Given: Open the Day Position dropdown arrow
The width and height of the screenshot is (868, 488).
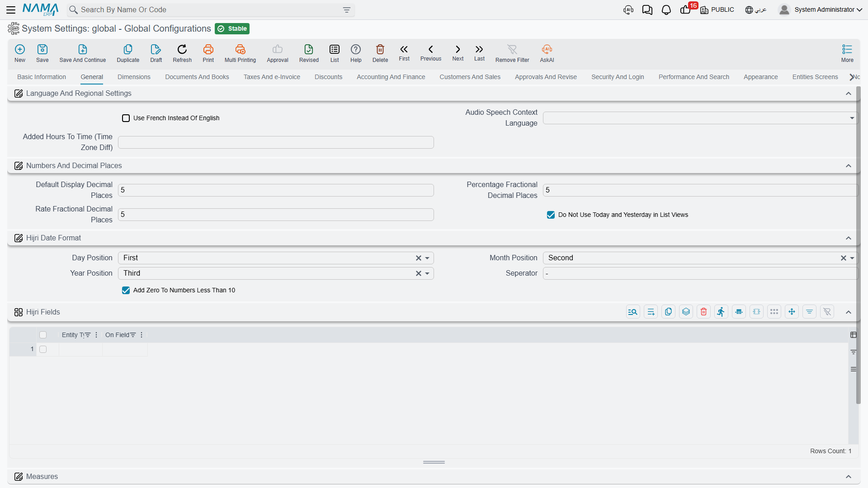Looking at the screenshot, I should pos(427,258).
